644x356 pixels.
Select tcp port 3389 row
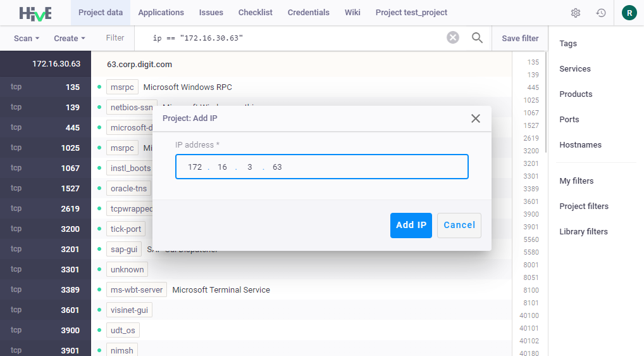[x=45, y=289]
